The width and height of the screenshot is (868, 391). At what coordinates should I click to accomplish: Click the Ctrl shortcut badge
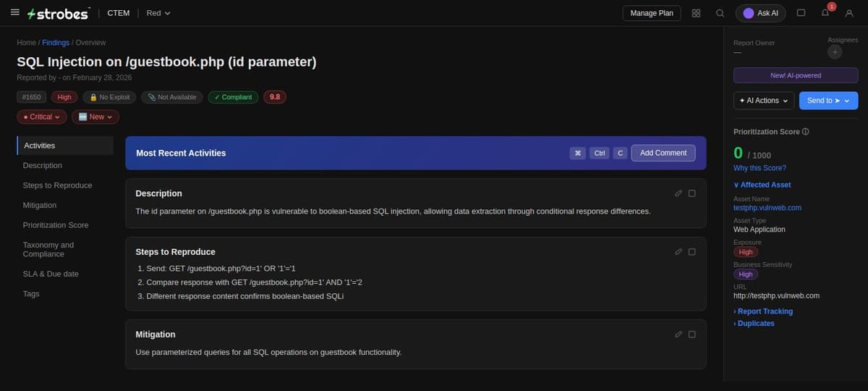click(600, 153)
